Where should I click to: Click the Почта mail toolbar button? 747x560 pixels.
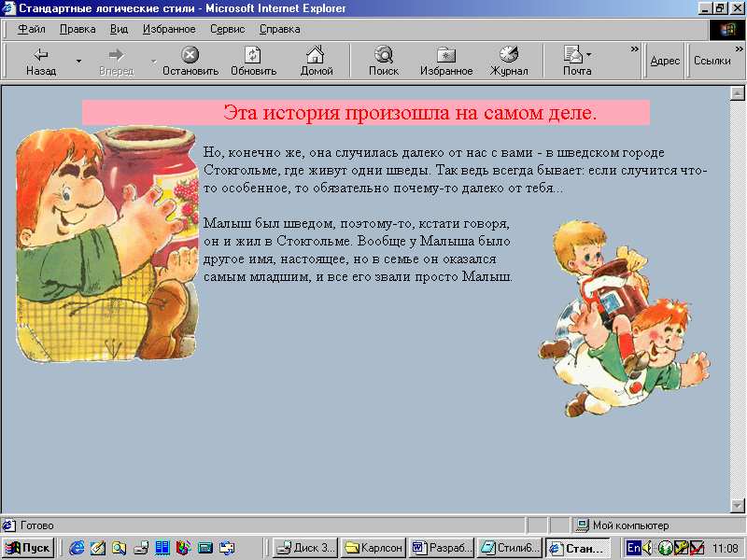pyautogui.click(x=577, y=61)
